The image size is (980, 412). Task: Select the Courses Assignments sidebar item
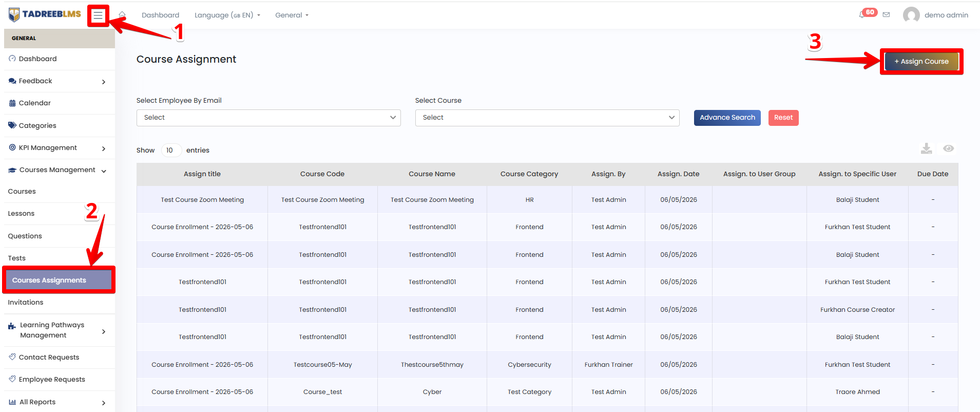[59, 280]
